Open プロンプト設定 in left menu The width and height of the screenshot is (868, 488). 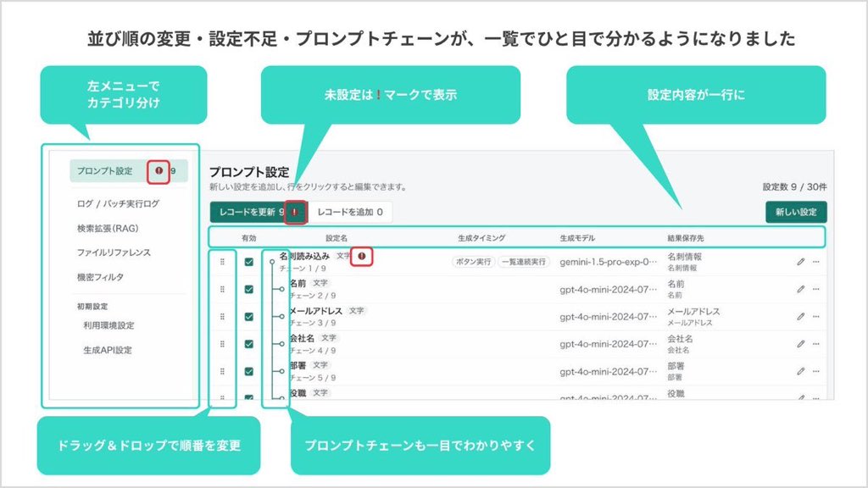[x=129, y=171]
